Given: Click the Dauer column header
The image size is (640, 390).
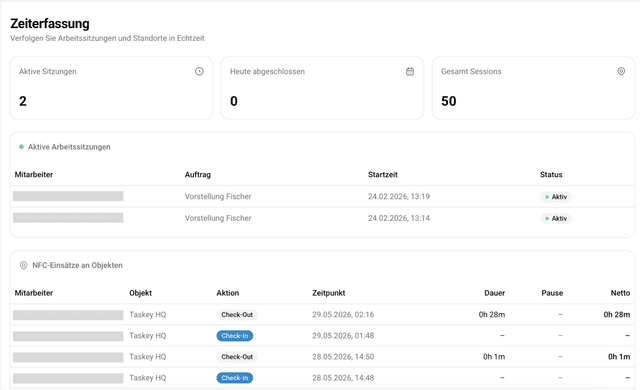Looking at the screenshot, I should click(x=495, y=293).
